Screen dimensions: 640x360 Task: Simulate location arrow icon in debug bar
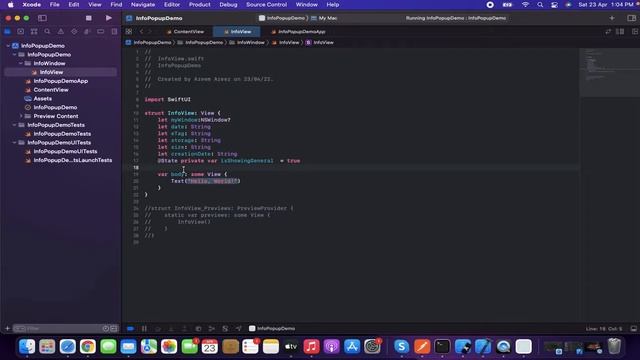[238, 328]
